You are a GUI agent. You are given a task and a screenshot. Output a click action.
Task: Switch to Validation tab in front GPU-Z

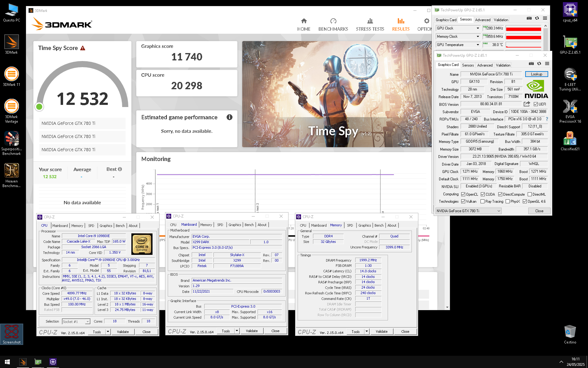(x=503, y=65)
